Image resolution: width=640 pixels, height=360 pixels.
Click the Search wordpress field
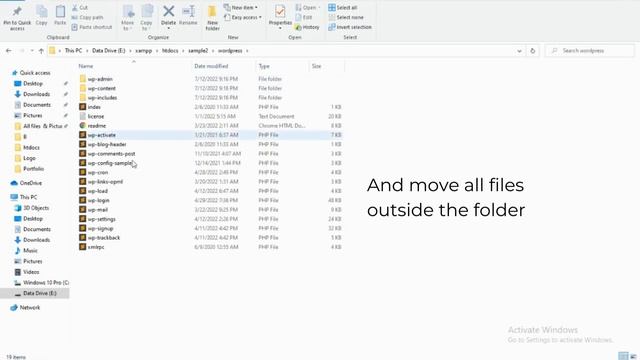[589, 51]
